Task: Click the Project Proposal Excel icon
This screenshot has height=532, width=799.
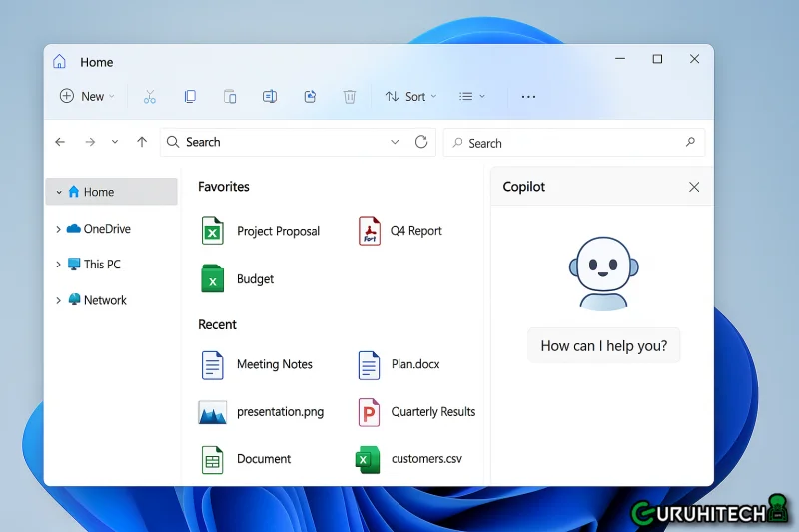Action: coord(212,231)
